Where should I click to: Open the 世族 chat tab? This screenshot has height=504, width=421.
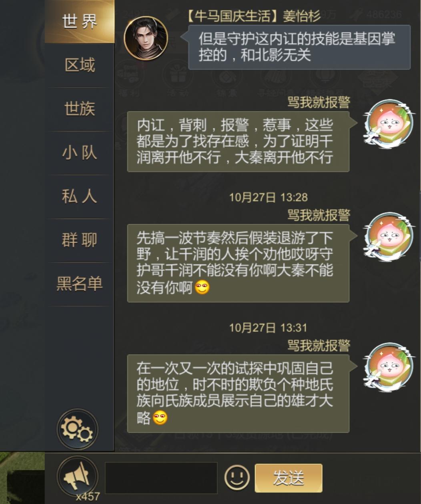(x=80, y=109)
